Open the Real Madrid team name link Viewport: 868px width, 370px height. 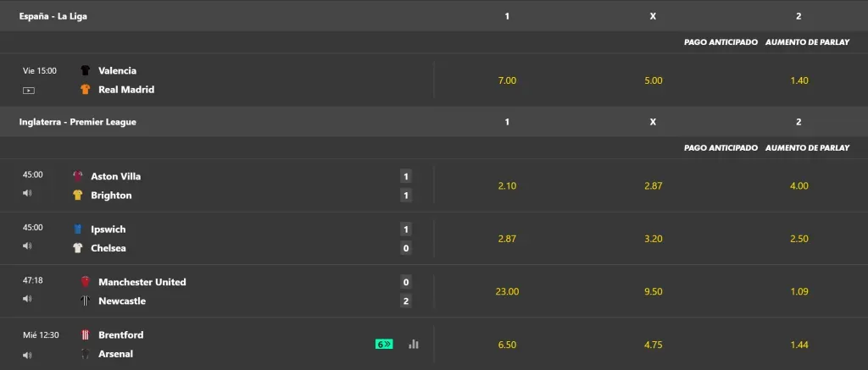pyautogui.click(x=126, y=90)
